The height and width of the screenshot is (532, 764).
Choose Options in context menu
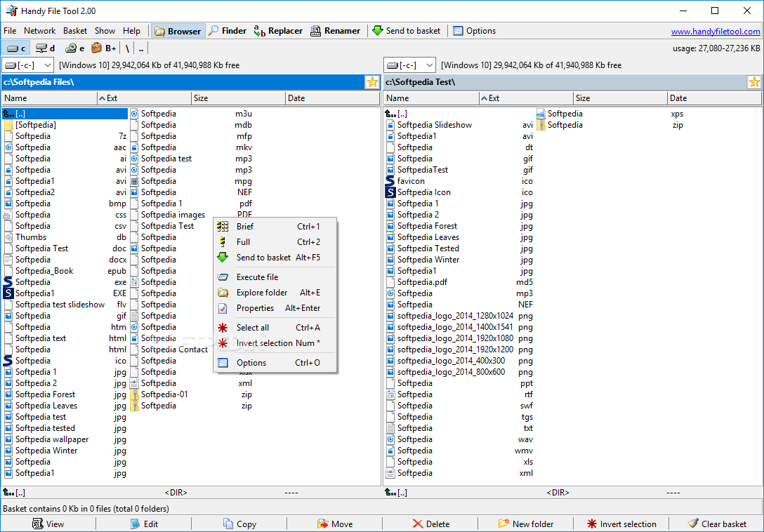275,363
